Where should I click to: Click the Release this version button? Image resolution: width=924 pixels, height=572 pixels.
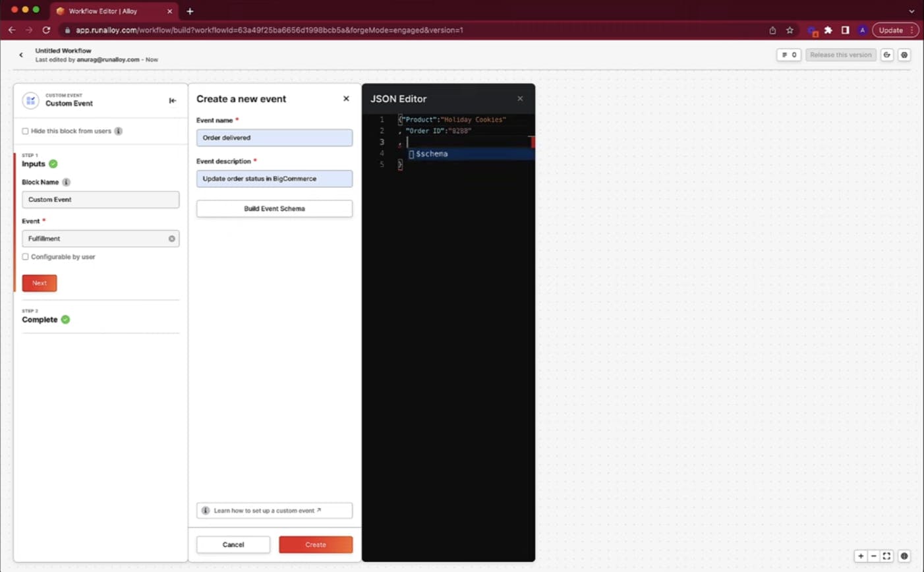pyautogui.click(x=841, y=55)
